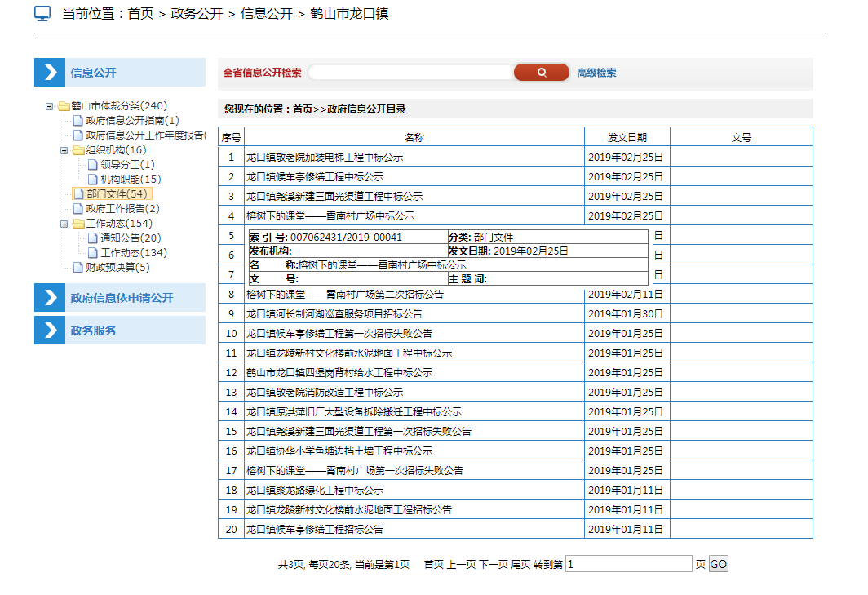The width and height of the screenshot is (868, 595).
Task: Click the arrow icon beside 政务服务
Action: click(50, 331)
